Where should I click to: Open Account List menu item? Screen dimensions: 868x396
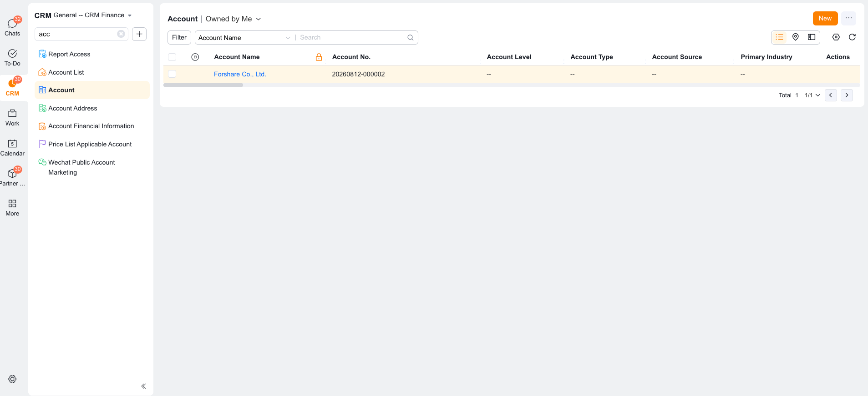pyautogui.click(x=92, y=72)
